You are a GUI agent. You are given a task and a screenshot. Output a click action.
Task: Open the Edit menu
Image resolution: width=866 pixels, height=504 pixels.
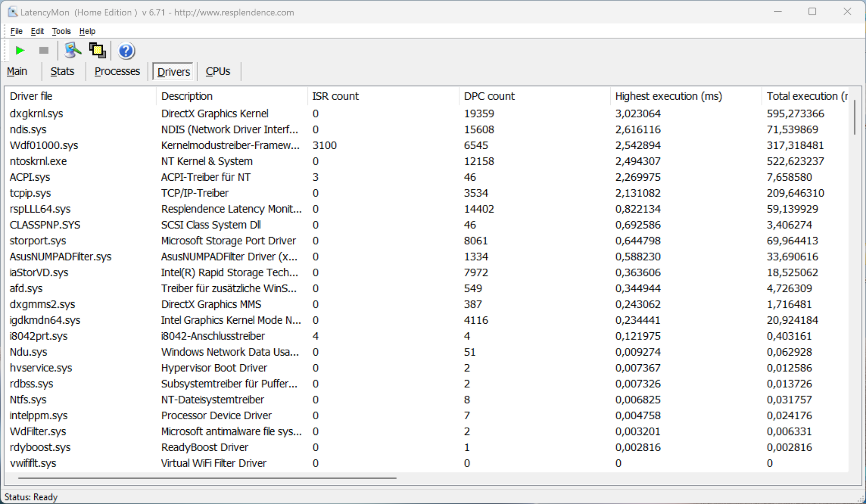[x=37, y=31]
